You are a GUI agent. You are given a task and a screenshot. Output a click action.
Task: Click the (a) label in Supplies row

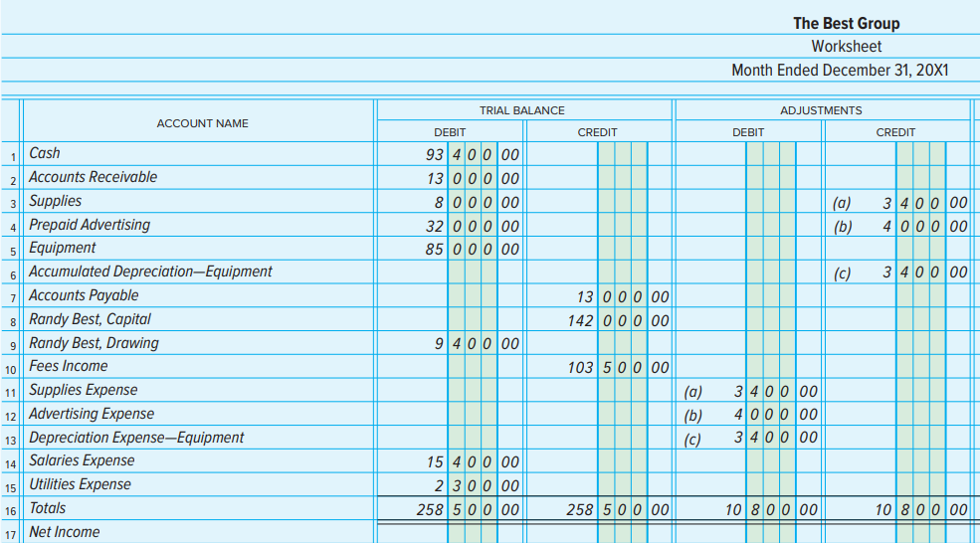tap(842, 203)
